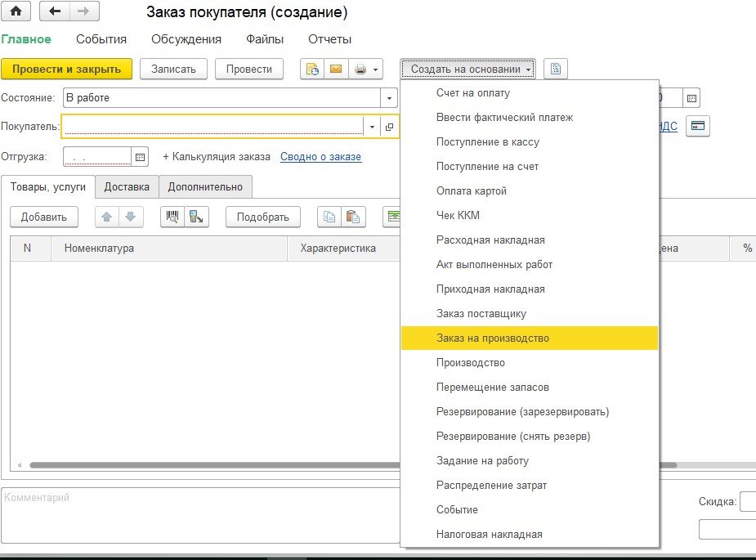This screenshot has width=756, height=560.
Task: Move row up with the up arrow
Action: coord(107,217)
